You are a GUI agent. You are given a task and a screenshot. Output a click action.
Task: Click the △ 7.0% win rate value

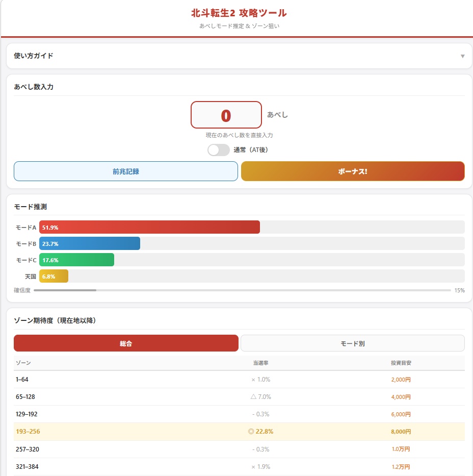(261, 397)
